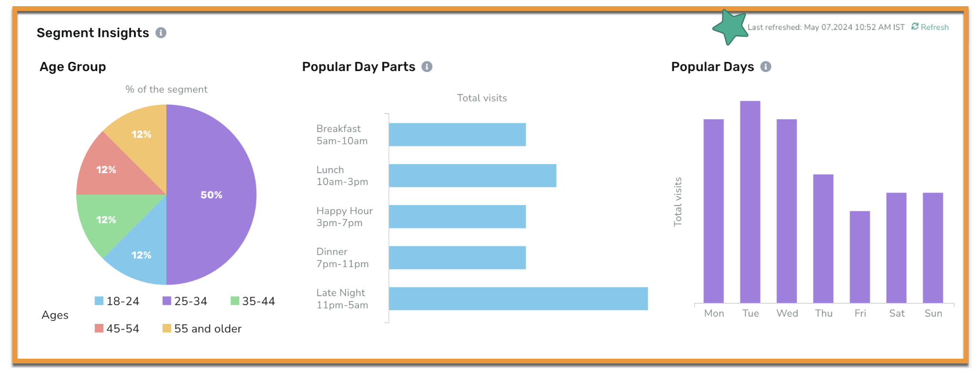Toggle the 18-24 legend swatch
Viewport: 980px width, 373px height.
99,301
